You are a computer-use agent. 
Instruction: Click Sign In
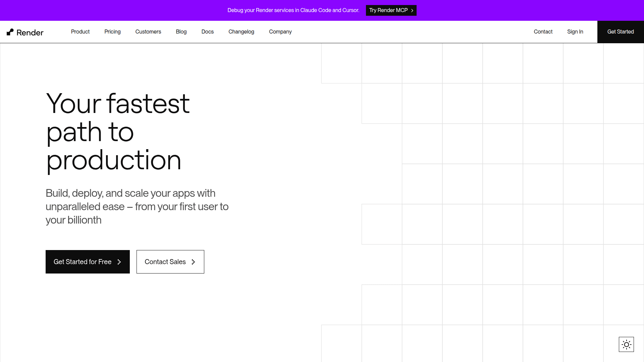pyautogui.click(x=575, y=32)
